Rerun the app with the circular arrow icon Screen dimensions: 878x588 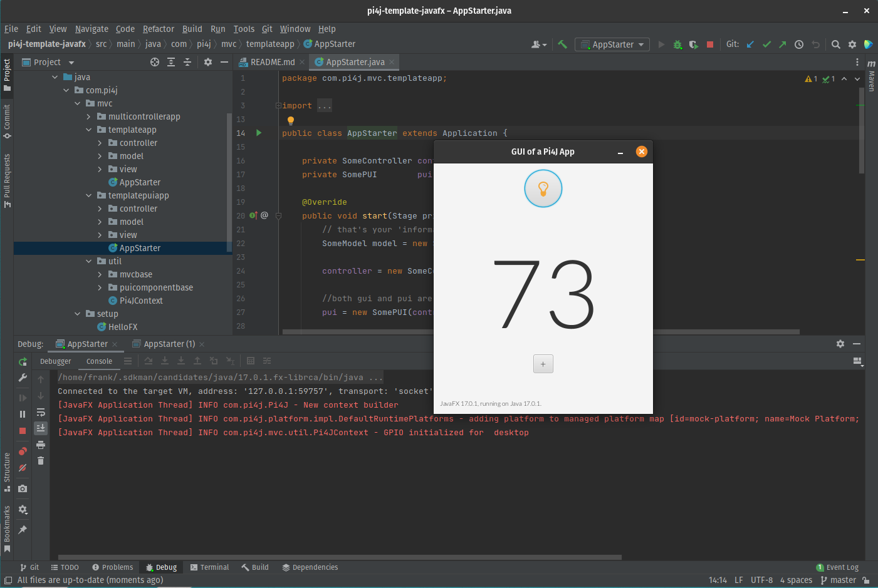coord(22,361)
